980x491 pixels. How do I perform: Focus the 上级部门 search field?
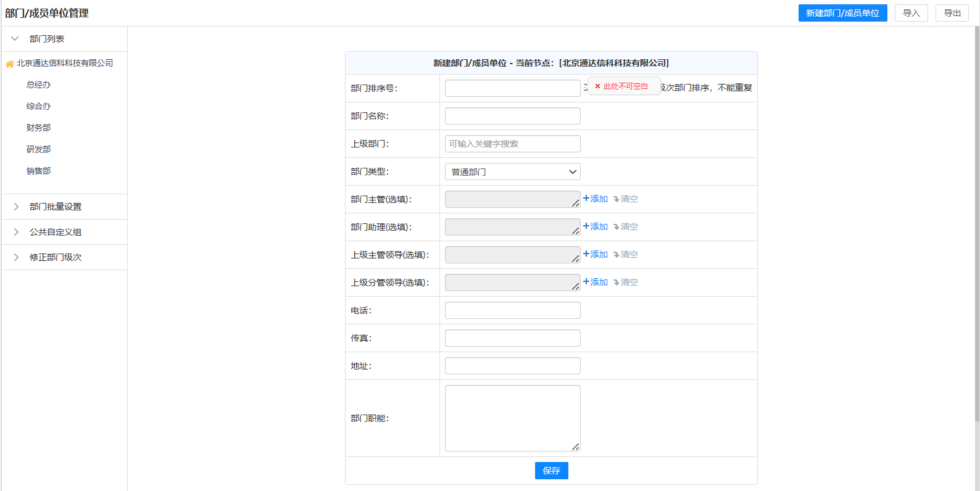pos(512,144)
